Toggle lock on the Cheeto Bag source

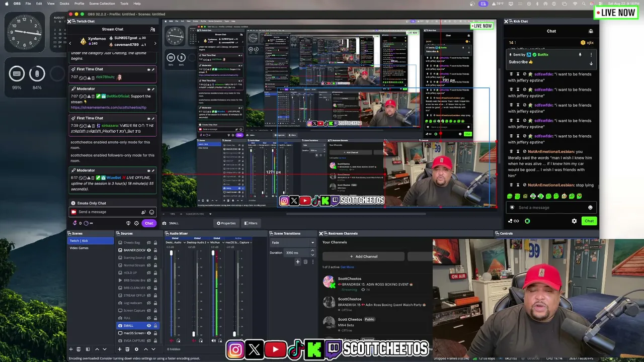(155, 242)
